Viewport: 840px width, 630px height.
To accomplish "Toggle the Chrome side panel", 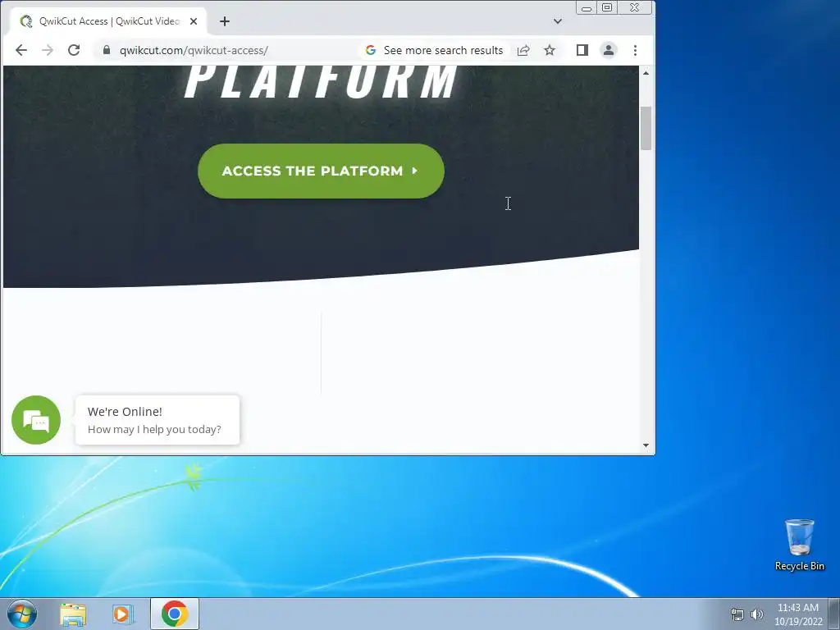I will pyautogui.click(x=582, y=50).
